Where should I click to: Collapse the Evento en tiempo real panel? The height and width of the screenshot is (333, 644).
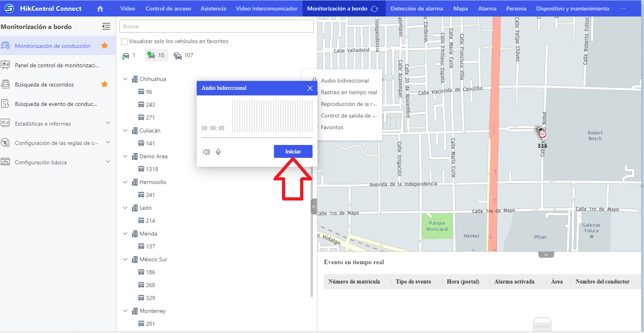click(546, 255)
